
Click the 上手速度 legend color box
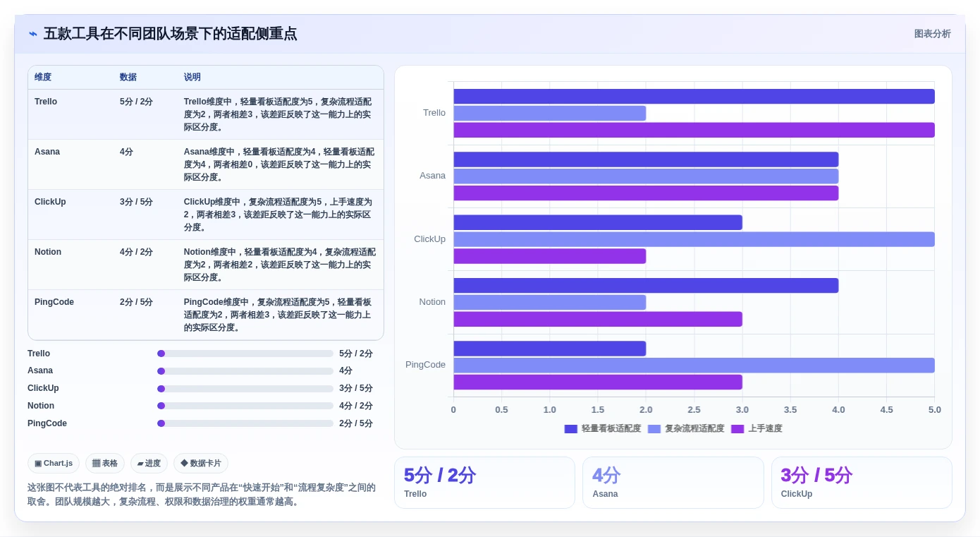tap(737, 428)
